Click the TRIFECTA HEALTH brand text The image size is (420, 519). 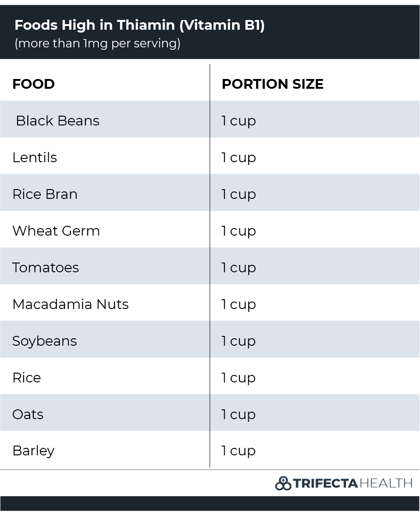[x=353, y=483]
